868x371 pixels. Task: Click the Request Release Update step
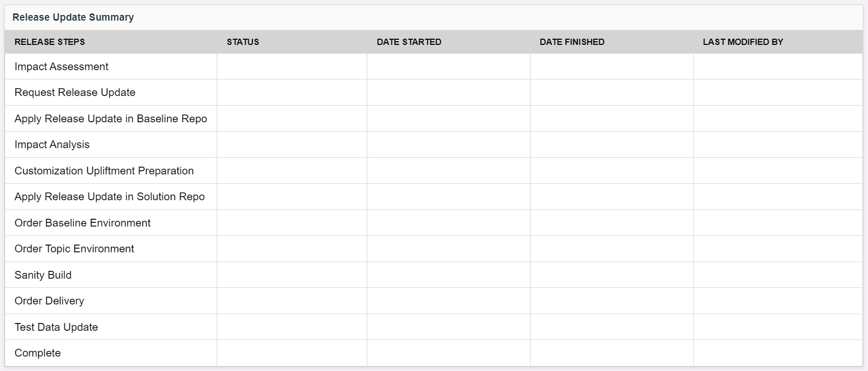pos(75,92)
